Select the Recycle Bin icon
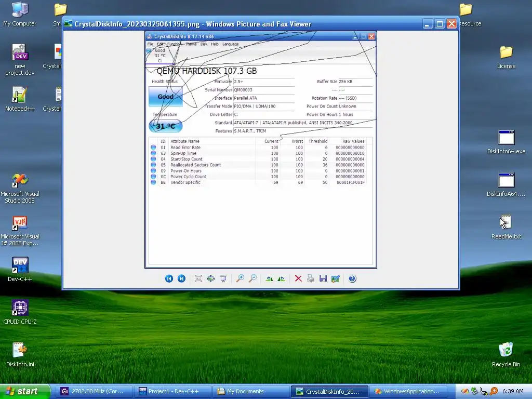 tap(506, 354)
